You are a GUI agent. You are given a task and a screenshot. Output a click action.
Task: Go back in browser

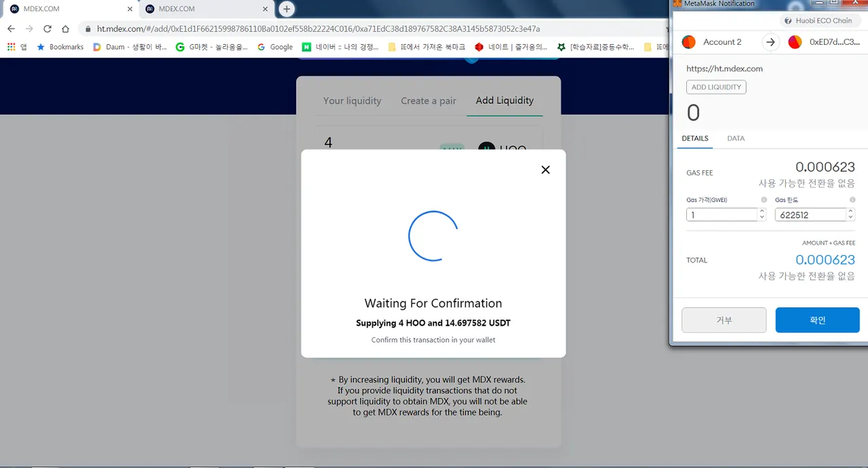(11, 29)
